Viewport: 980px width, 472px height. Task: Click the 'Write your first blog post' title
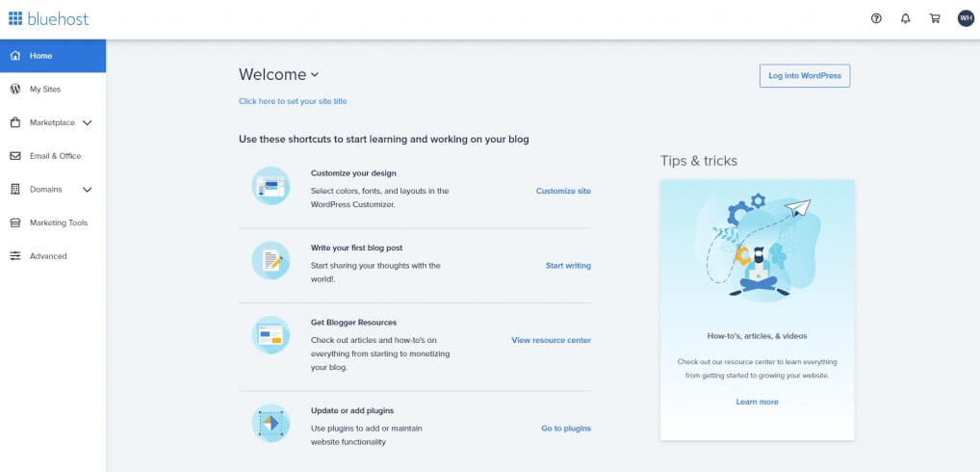[x=356, y=249]
